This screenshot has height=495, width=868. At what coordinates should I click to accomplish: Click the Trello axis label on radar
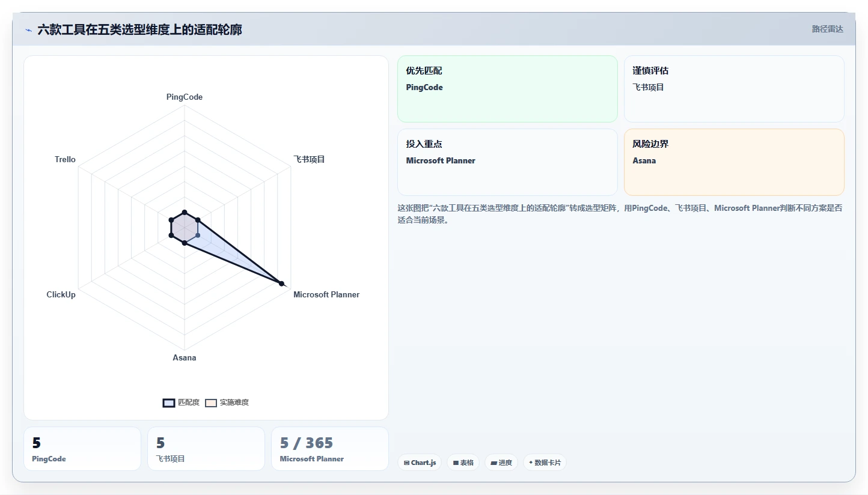click(x=65, y=159)
